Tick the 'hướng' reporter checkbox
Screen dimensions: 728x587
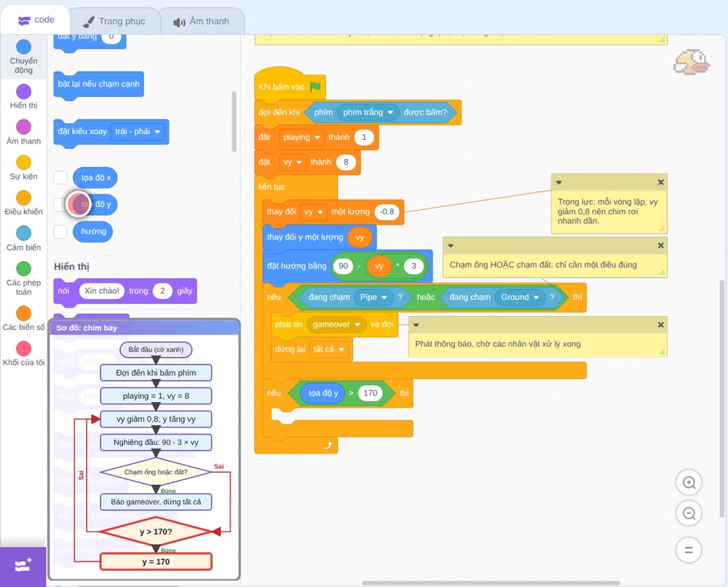(x=60, y=232)
